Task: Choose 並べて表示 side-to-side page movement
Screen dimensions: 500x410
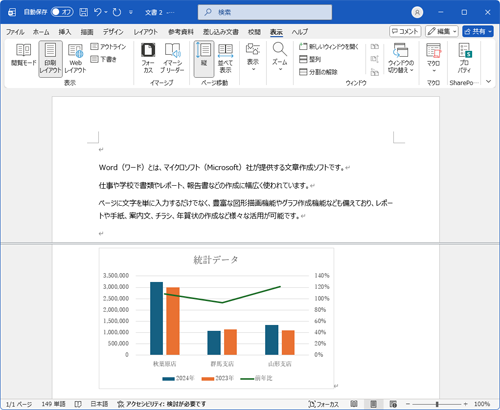Action: tap(225, 59)
